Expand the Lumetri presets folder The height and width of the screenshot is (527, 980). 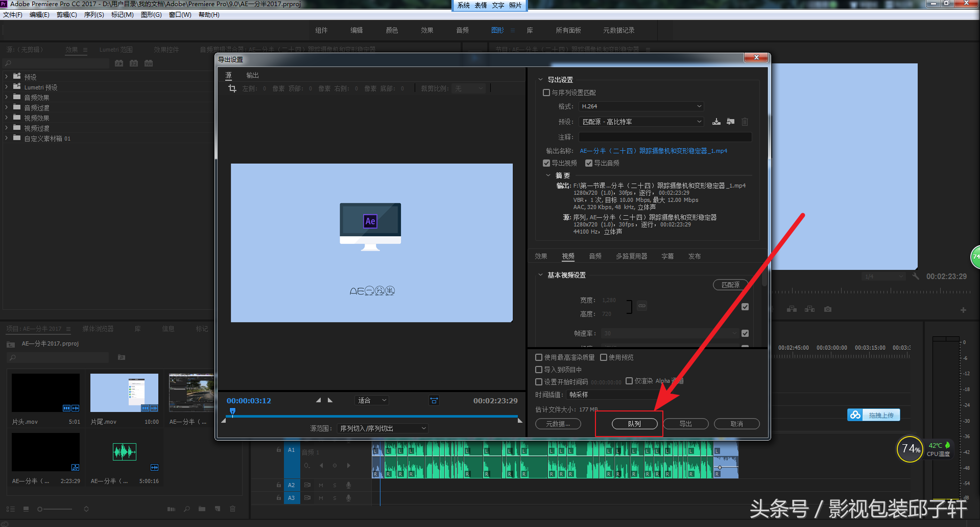7,87
